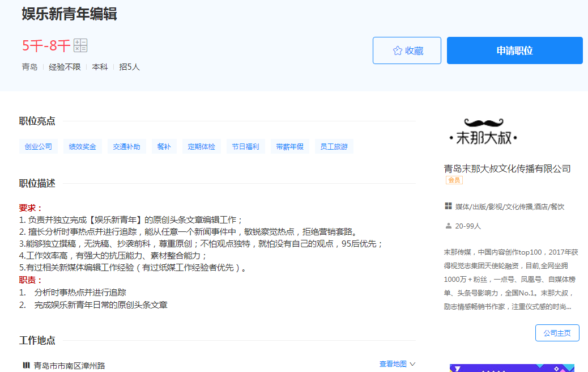Apply for the job with 申请职位

(514, 50)
